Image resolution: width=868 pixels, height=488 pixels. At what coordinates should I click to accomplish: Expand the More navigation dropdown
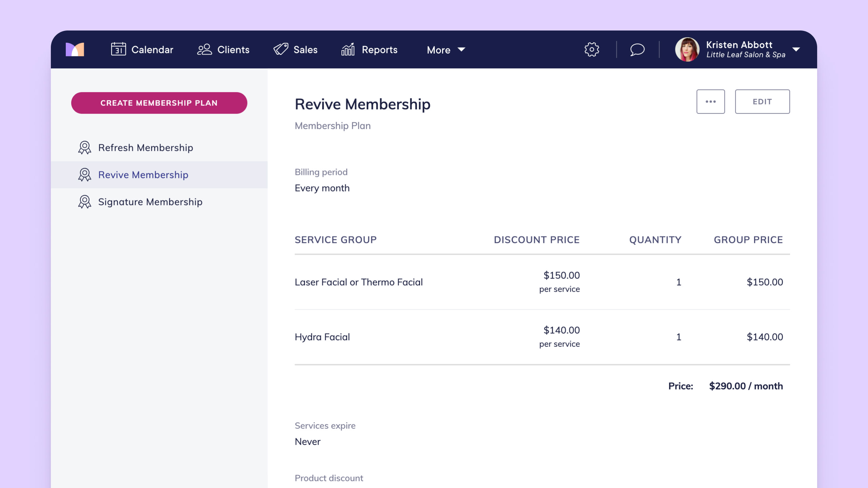446,50
